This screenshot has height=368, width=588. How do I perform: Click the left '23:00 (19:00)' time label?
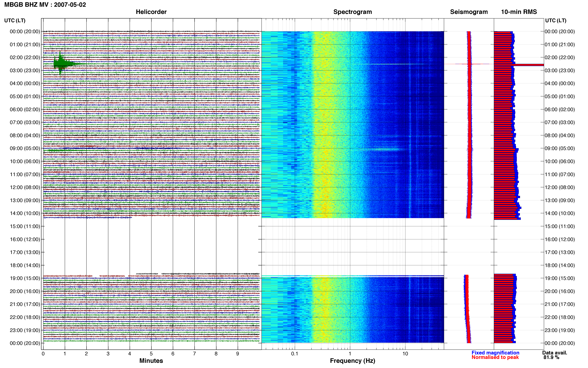tap(25, 330)
